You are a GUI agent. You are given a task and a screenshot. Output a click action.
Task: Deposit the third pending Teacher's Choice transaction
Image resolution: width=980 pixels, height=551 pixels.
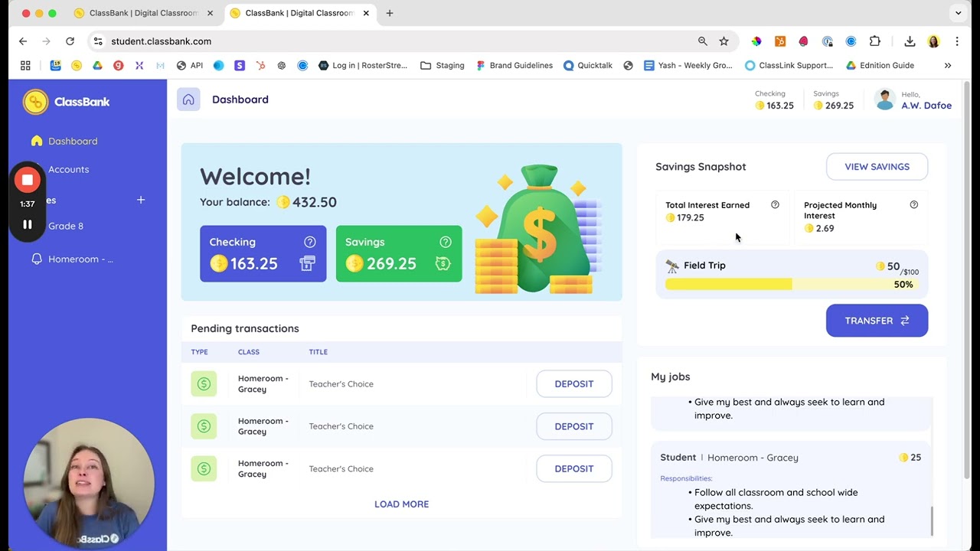coord(574,468)
